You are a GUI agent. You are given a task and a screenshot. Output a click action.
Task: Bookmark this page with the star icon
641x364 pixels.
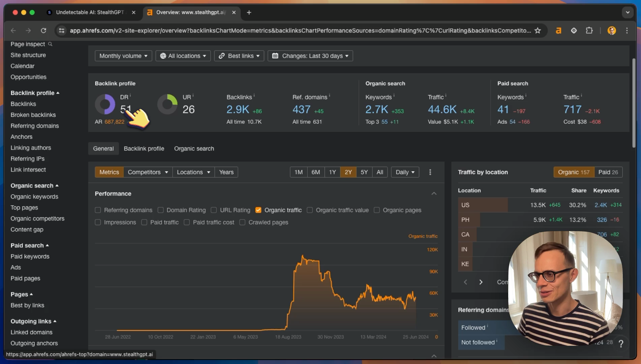tap(538, 31)
